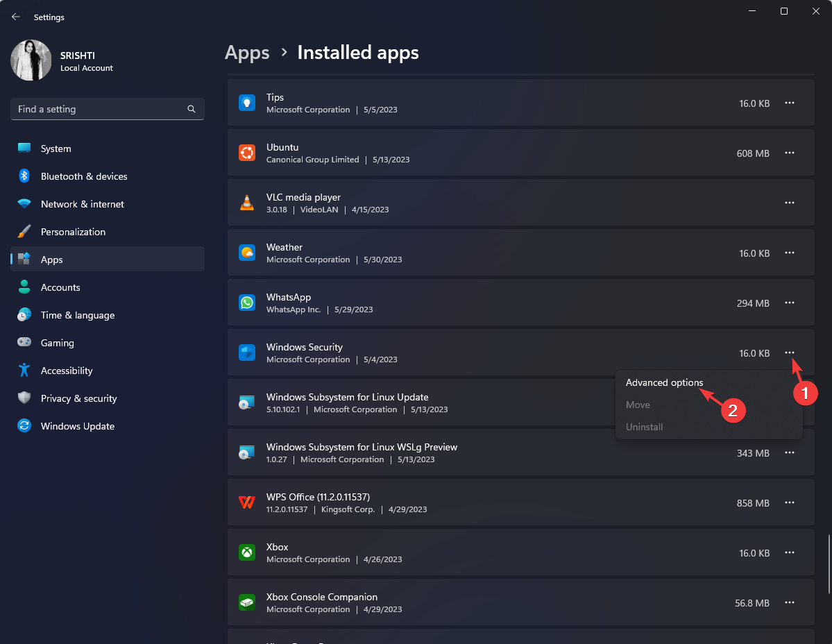Viewport: 832px width, 644px height.
Task: Click the Kingsoft Corp. publisher text
Action: pyautogui.click(x=348, y=509)
